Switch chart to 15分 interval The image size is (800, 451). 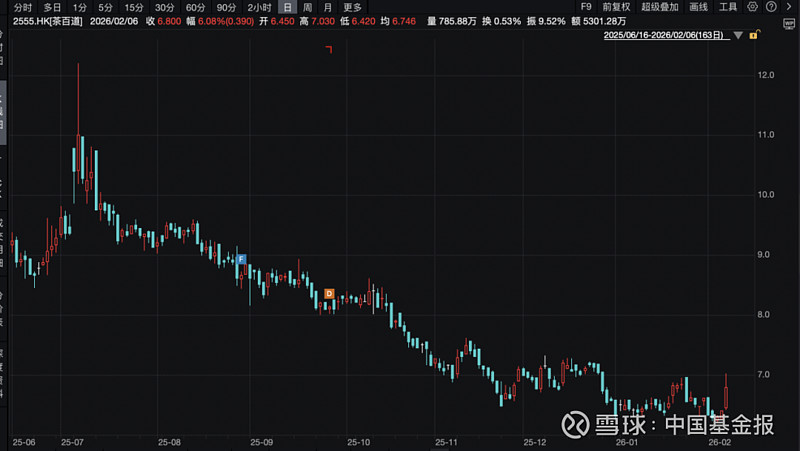click(x=134, y=7)
